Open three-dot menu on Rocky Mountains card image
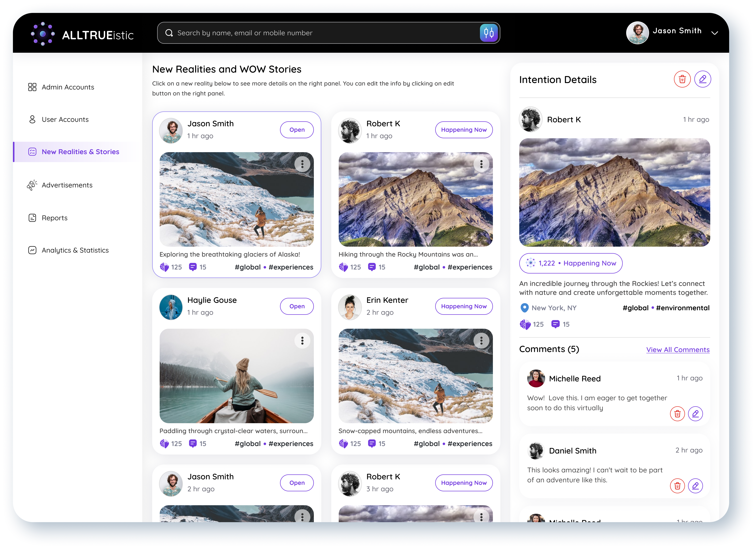 481,164
